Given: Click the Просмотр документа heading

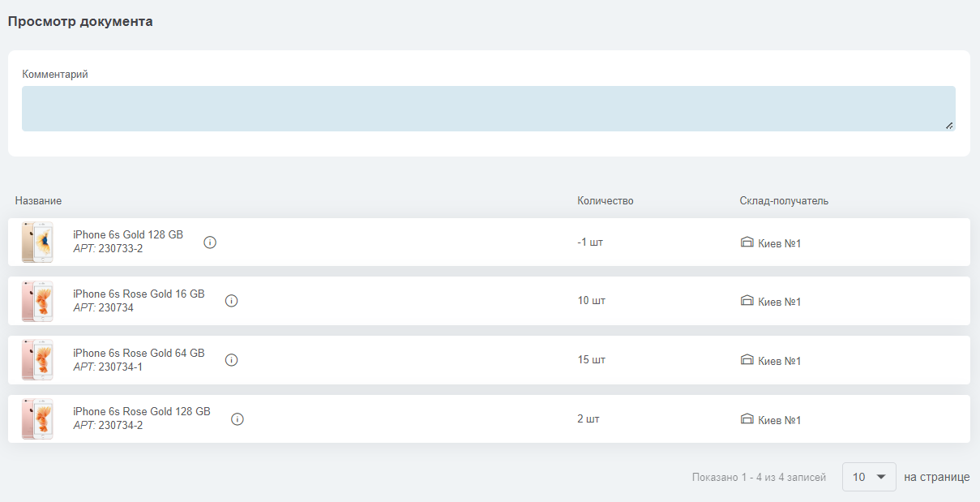Looking at the screenshot, I should pos(80,22).
